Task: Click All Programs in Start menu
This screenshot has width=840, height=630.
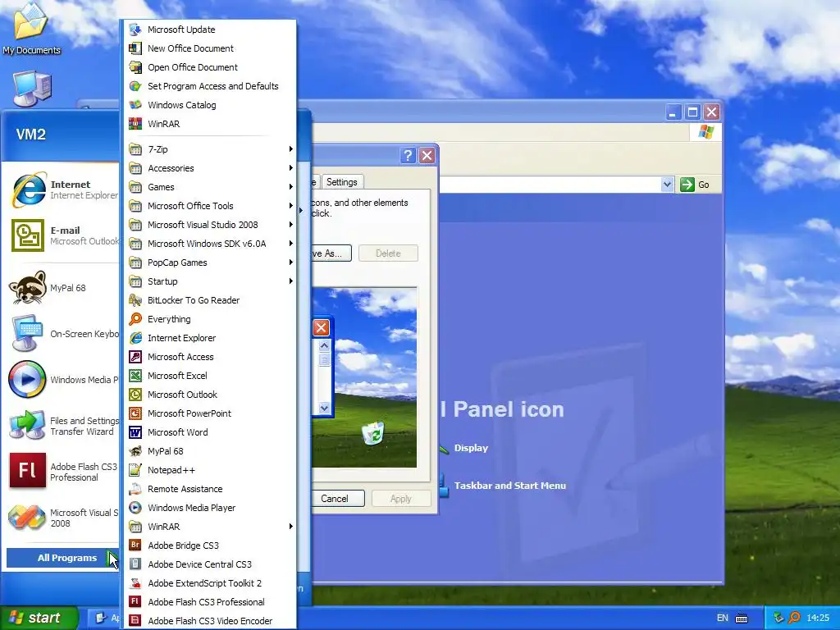Action: tap(61, 558)
